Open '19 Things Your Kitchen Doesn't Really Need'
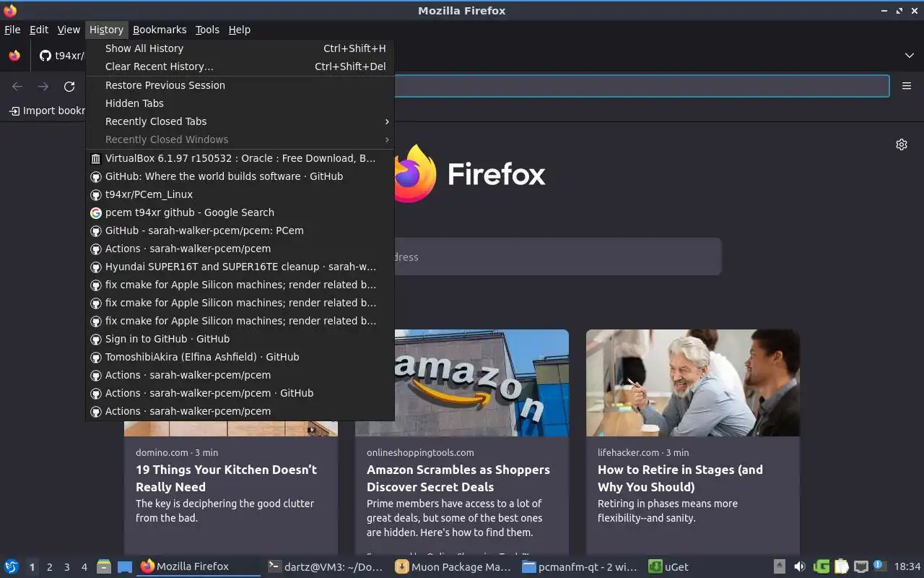The width and height of the screenshot is (924, 578). point(226,478)
